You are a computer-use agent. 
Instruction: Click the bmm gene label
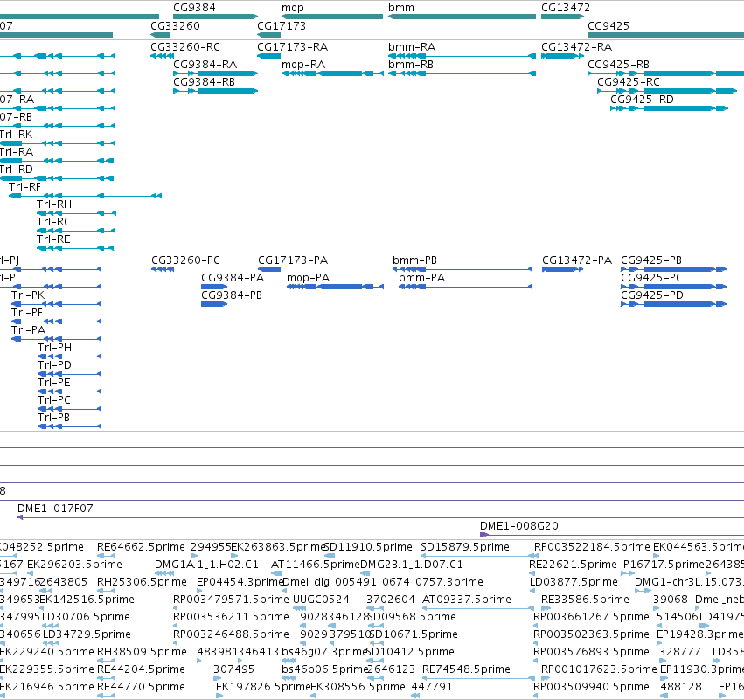[x=401, y=8]
